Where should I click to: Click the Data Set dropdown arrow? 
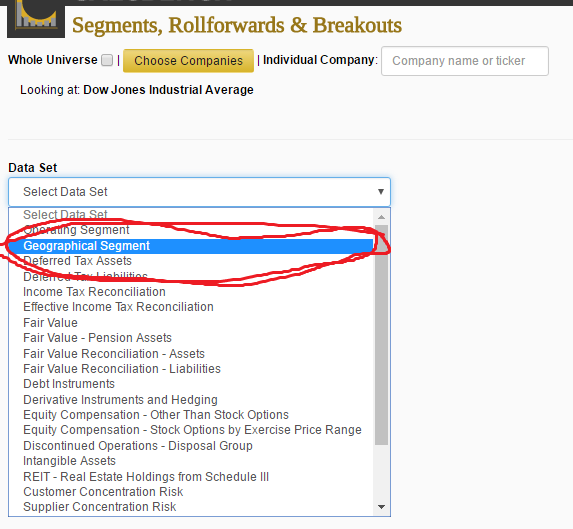[381, 192]
